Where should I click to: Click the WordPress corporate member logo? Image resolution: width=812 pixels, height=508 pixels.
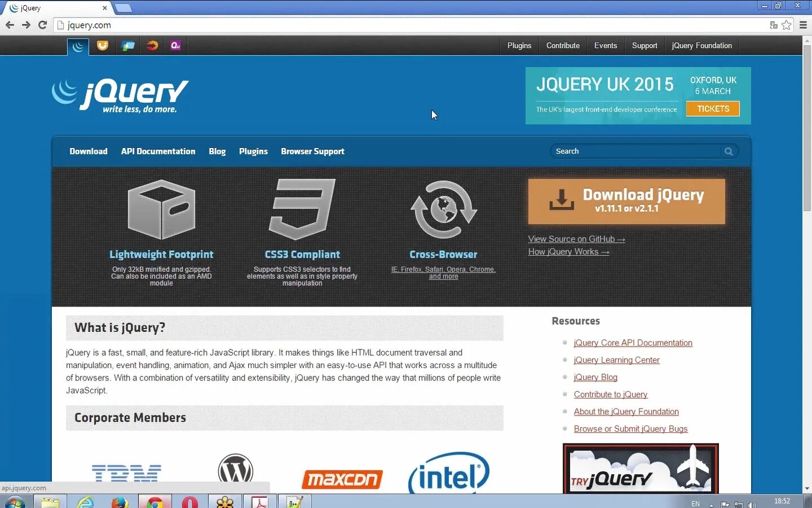pyautogui.click(x=236, y=468)
